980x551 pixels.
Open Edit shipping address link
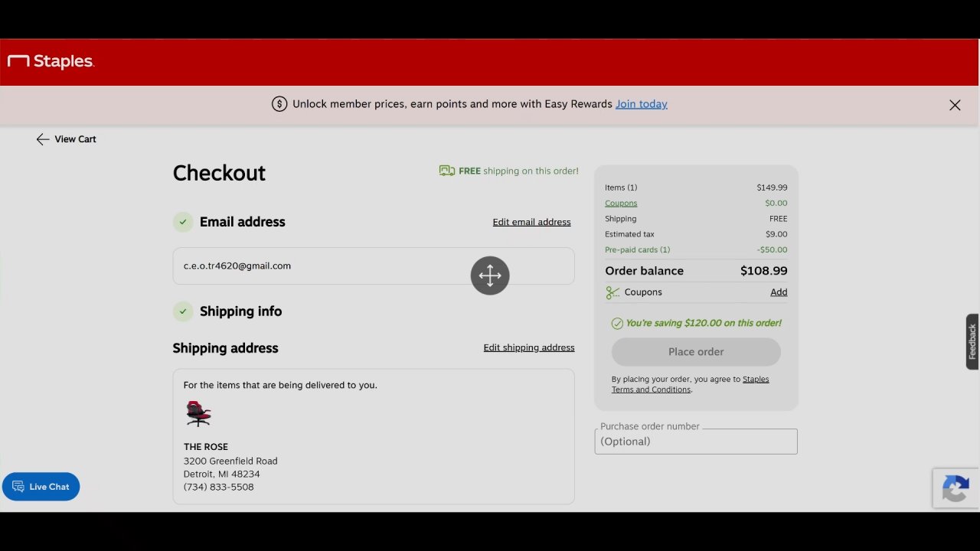(x=529, y=347)
